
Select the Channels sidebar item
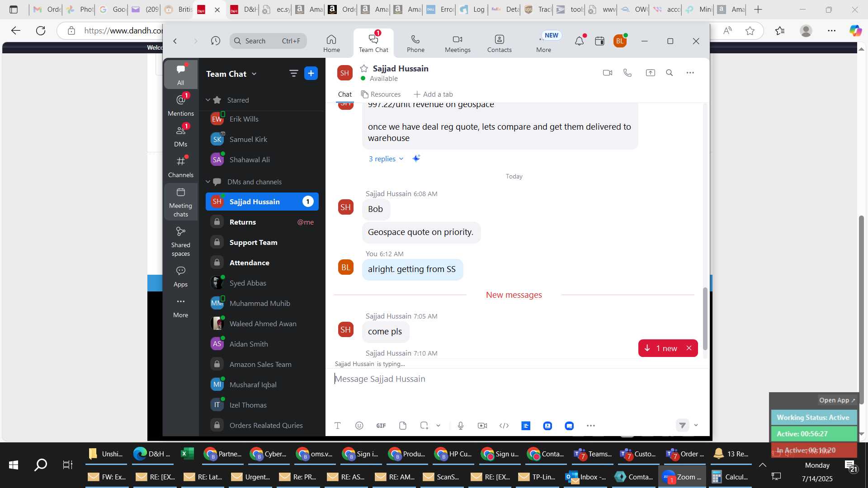coord(181,166)
